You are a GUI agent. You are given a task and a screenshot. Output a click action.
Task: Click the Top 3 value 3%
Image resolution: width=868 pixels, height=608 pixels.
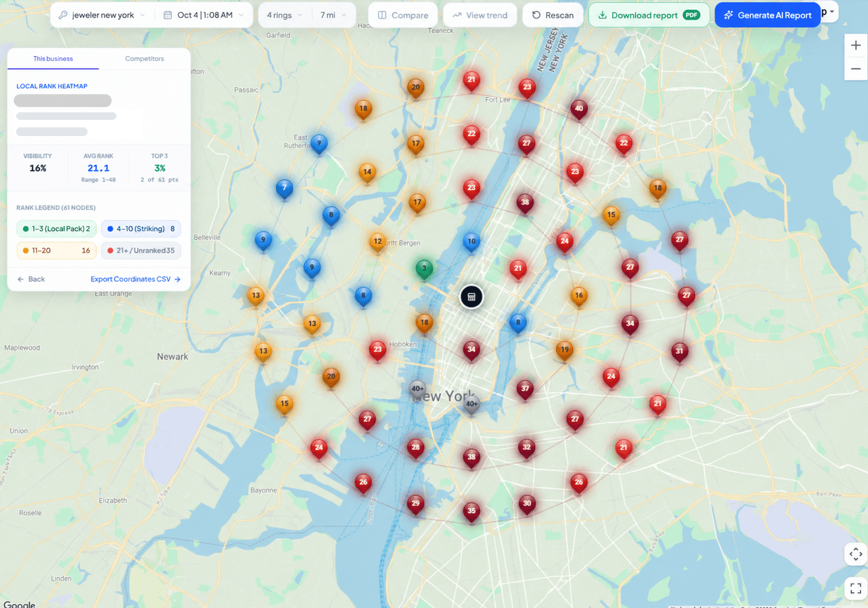coord(160,169)
